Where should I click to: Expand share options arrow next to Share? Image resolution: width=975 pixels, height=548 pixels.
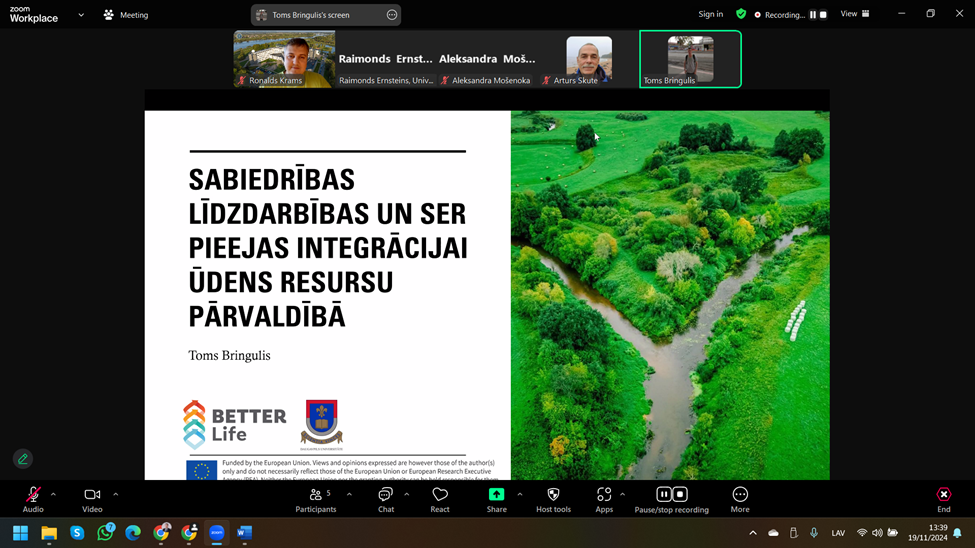coord(520,495)
